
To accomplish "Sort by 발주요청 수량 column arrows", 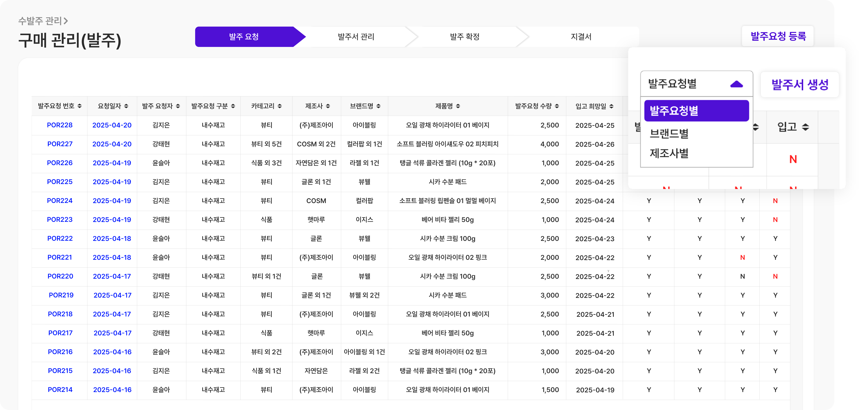I will [557, 106].
